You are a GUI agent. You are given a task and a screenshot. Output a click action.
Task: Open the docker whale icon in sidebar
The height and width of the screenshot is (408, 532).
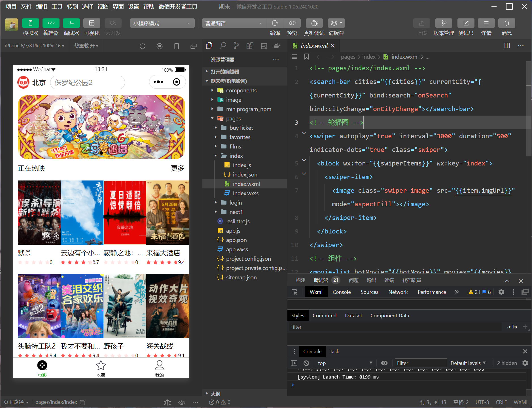coord(277,46)
